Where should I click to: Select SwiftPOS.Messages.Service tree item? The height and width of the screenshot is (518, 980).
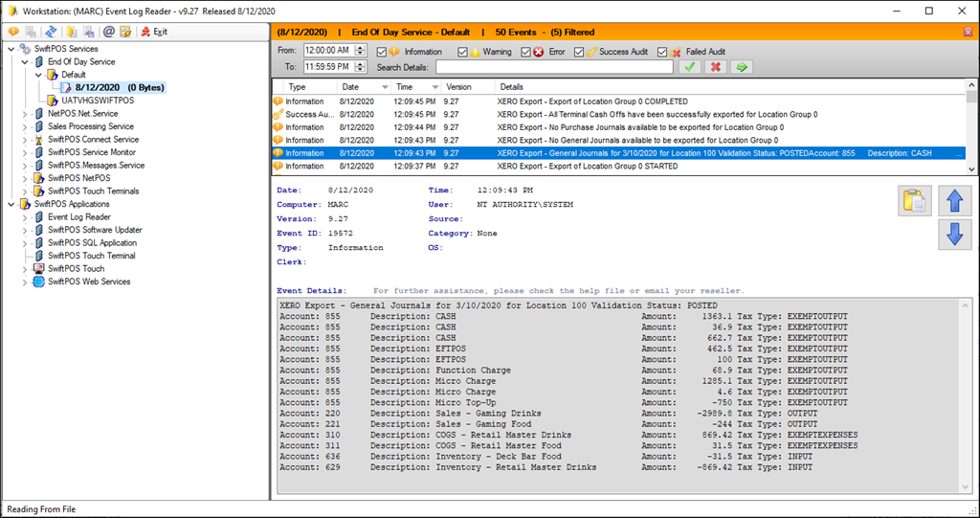97,165
